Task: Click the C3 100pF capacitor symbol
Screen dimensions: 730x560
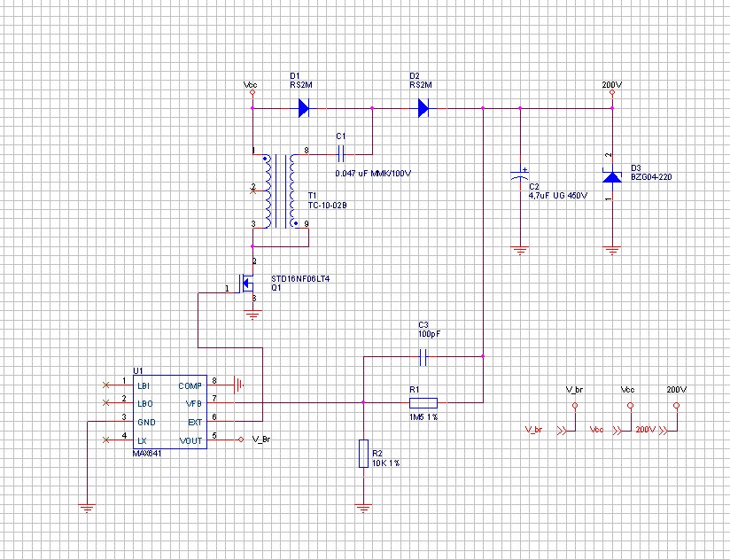Action: 423,356
